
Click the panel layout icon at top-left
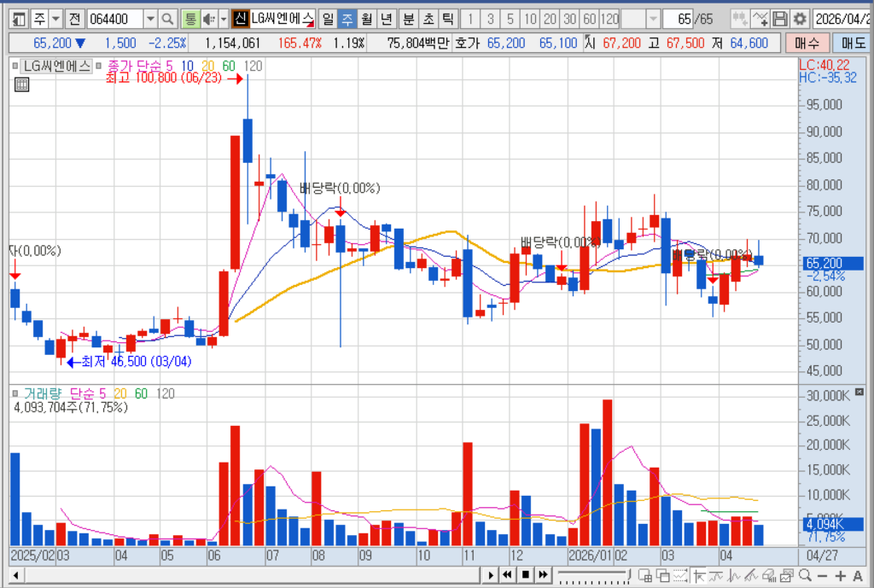(x=19, y=20)
